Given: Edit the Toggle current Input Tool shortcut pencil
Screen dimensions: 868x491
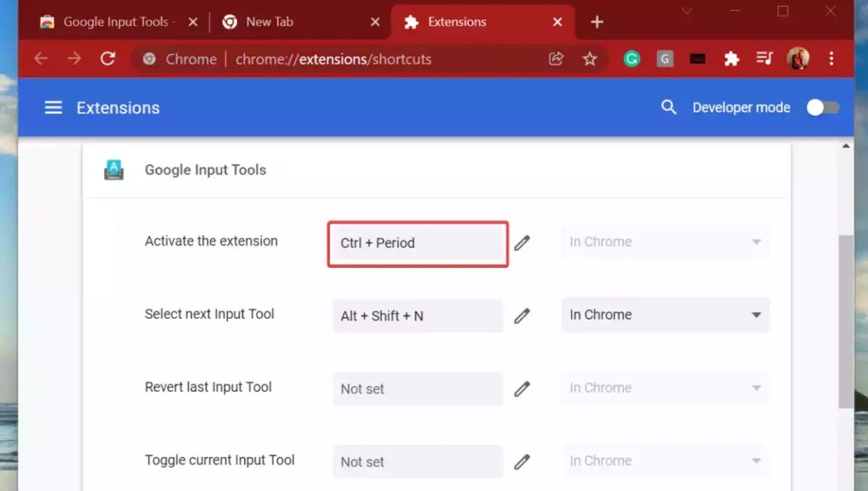Looking at the screenshot, I should pyautogui.click(x=521, y=462).
